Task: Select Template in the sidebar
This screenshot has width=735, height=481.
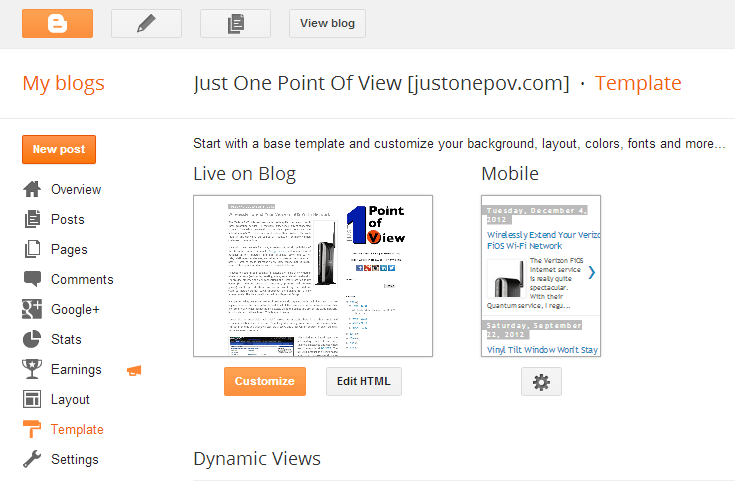Action: (x=77, y=429)
